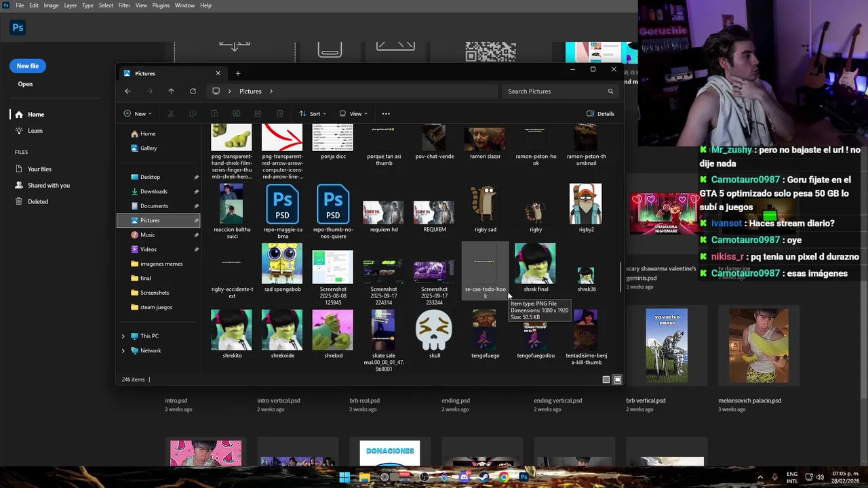Open Photoshop Image menu
Viewport: 868px width, 488px height.
[x=51, y=5]
